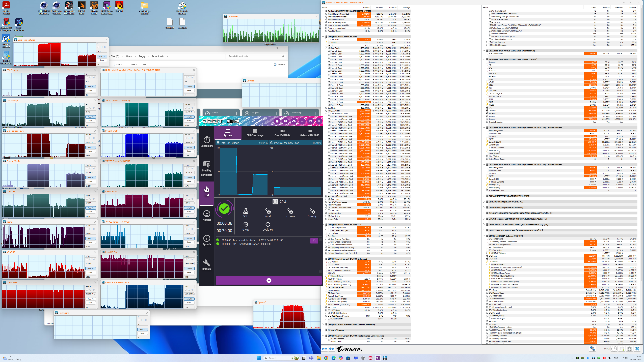Viewport: 644px width, 362px height.
Task: Stop the running OCCT CPU test
Action: tap(269, 280)
